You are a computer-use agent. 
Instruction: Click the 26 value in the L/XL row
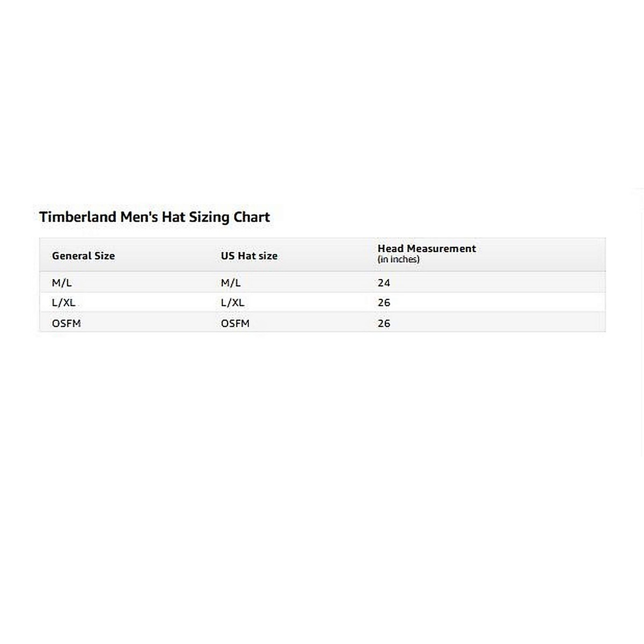click(x=384, y=303)
